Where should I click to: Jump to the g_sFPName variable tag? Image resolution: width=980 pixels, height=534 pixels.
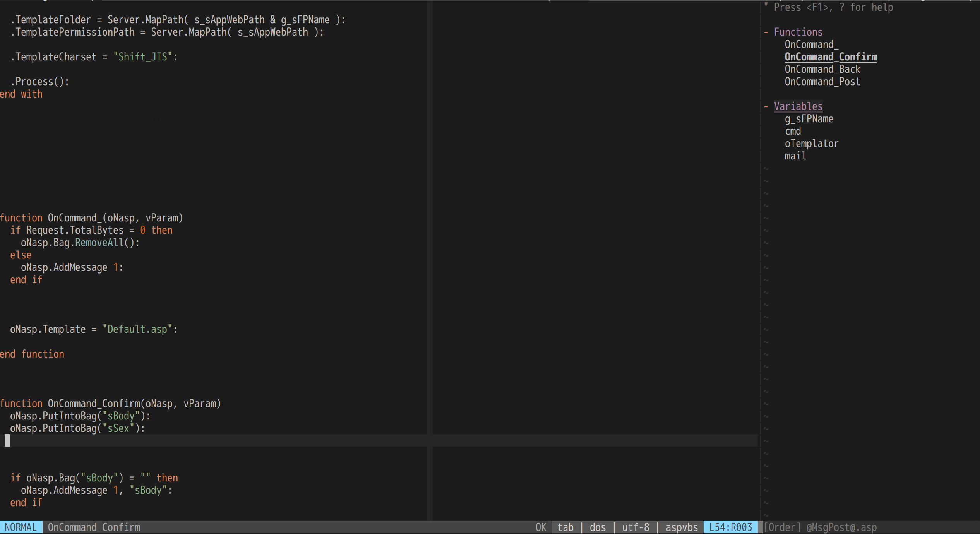(809, 118)
